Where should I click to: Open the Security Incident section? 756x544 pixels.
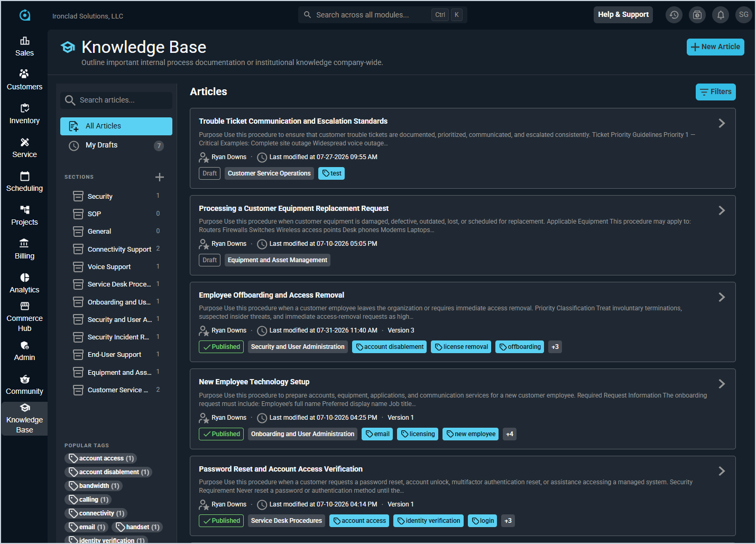(116, 337)
